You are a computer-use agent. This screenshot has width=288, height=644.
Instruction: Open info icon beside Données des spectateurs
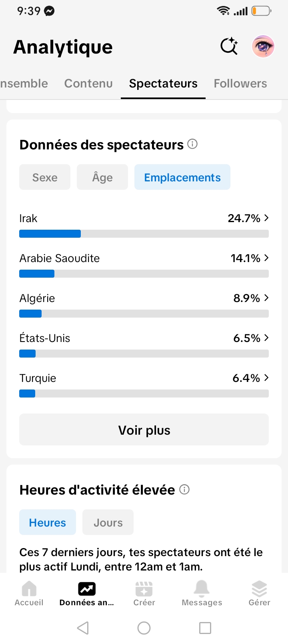(x=192, y=144)
